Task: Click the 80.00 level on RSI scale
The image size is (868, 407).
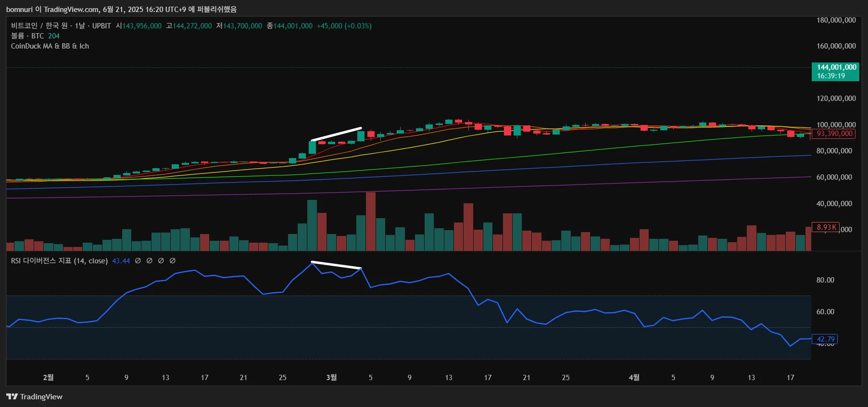Action: (825, 280)
